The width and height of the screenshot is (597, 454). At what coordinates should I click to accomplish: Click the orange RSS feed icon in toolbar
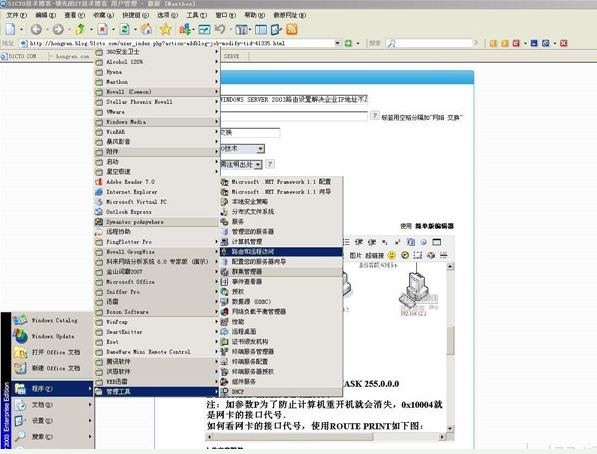click(x=292, y=29)
